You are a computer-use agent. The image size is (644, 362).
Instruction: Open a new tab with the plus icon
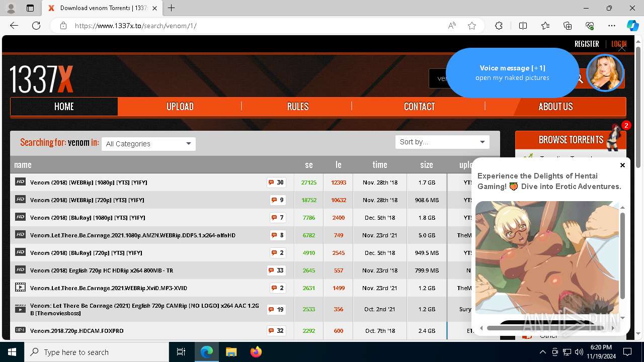[172, 8]
